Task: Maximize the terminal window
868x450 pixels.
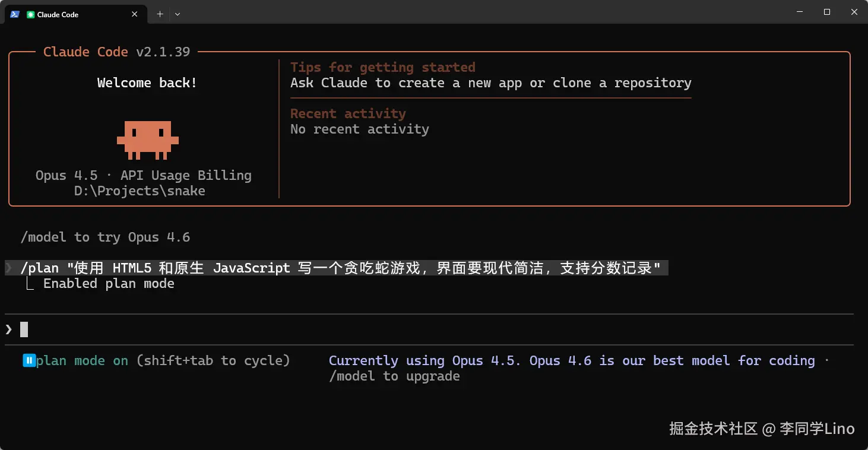Action: tap(826, 12)
